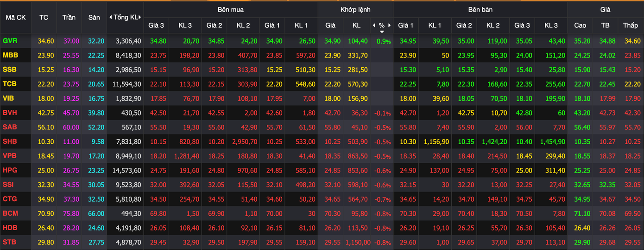Click sort-down triangle under % header
The width and height of the screenshot is (644, 250).
pyautogui.click(x=382, y=32)
